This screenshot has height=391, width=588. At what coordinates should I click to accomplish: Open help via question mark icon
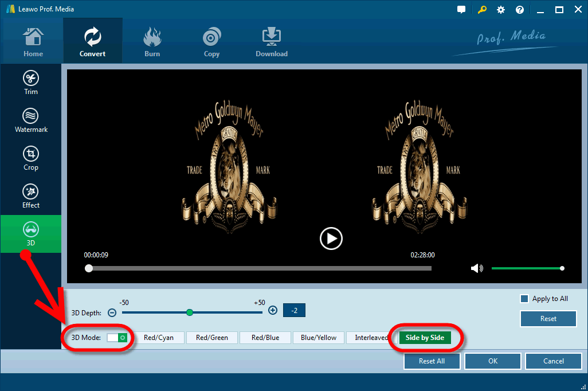[520, 10]
